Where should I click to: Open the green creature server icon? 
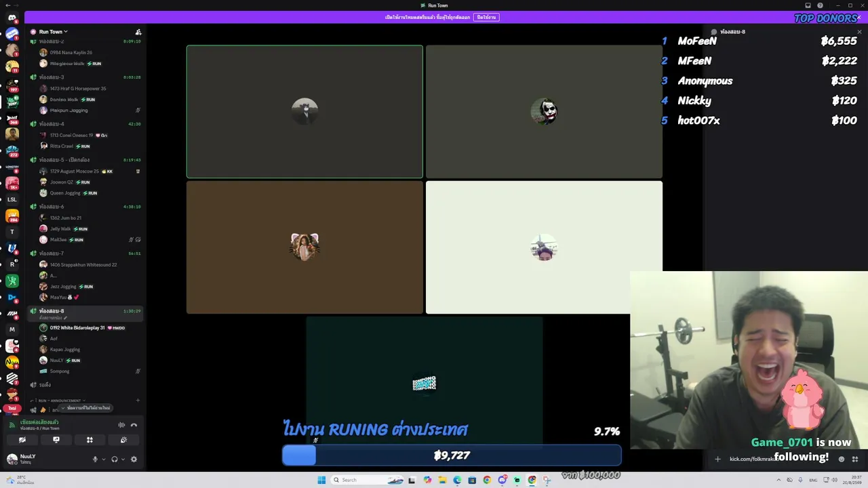(x=12, y=281)
